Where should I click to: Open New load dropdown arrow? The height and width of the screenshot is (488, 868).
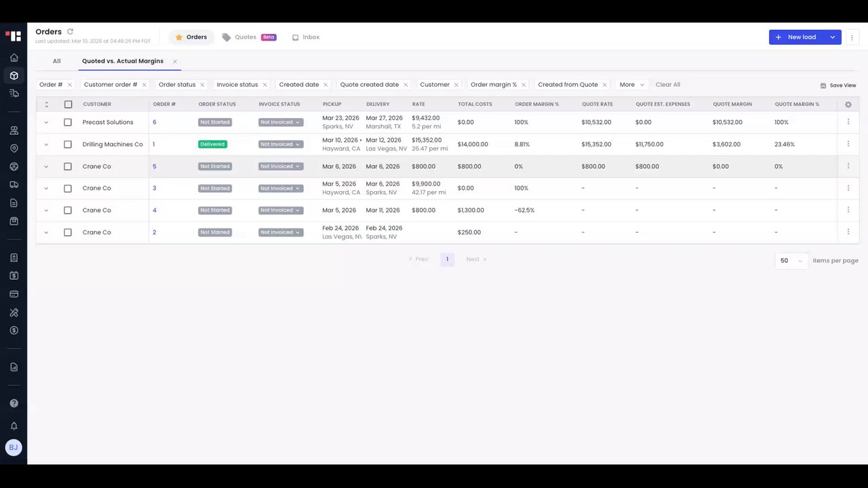(832, 37)
